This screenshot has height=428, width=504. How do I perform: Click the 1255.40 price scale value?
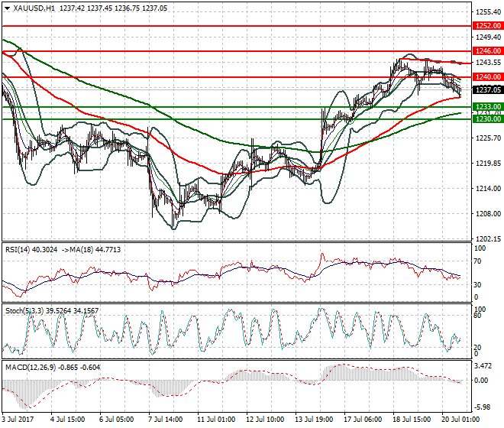[x=488, y=12]
